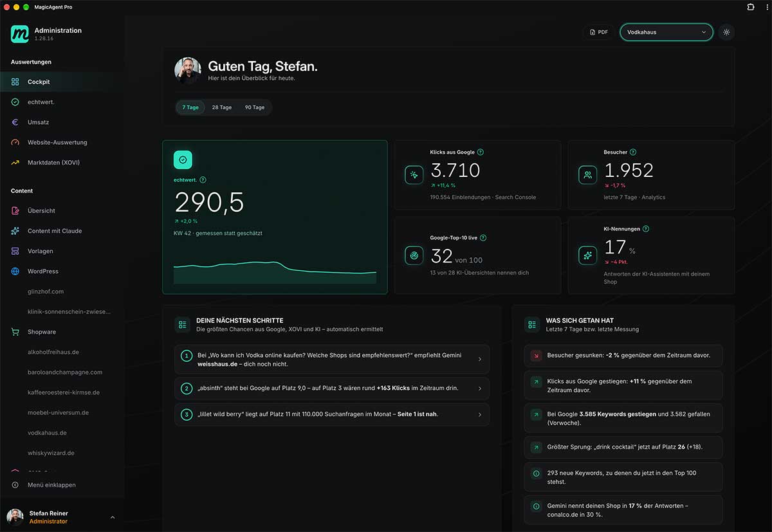Viewport: 772px width, 532px height.
Task: Click the Vorlagen layout icon
Action: 15,251
